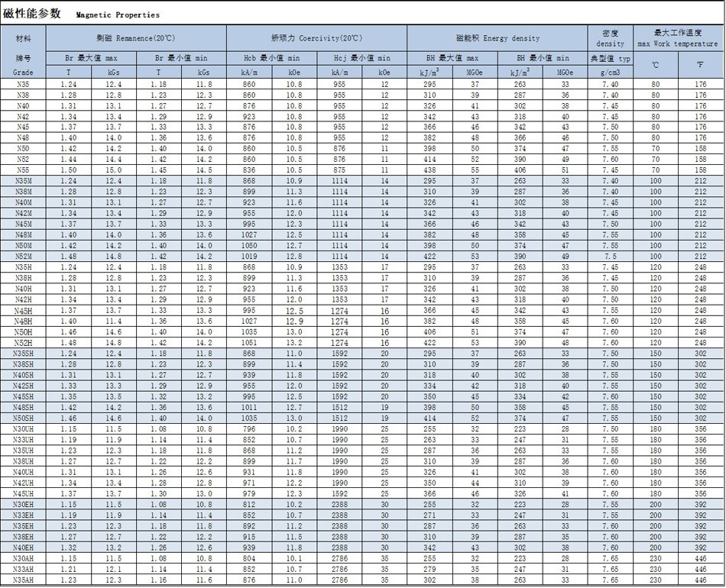
Task: Click the N42SH grade cell
Action: [23, 386]
